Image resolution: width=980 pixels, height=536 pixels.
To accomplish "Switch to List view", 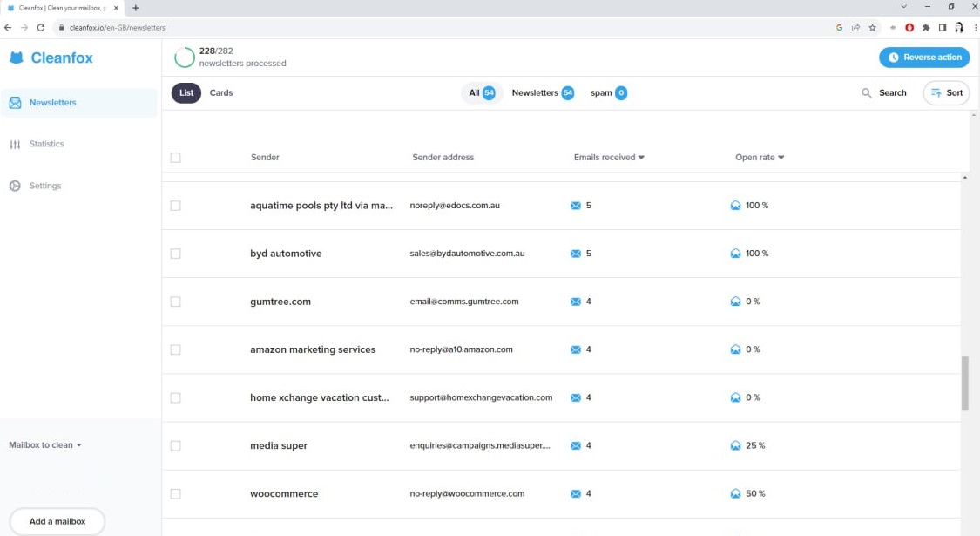I will (186, 93).
